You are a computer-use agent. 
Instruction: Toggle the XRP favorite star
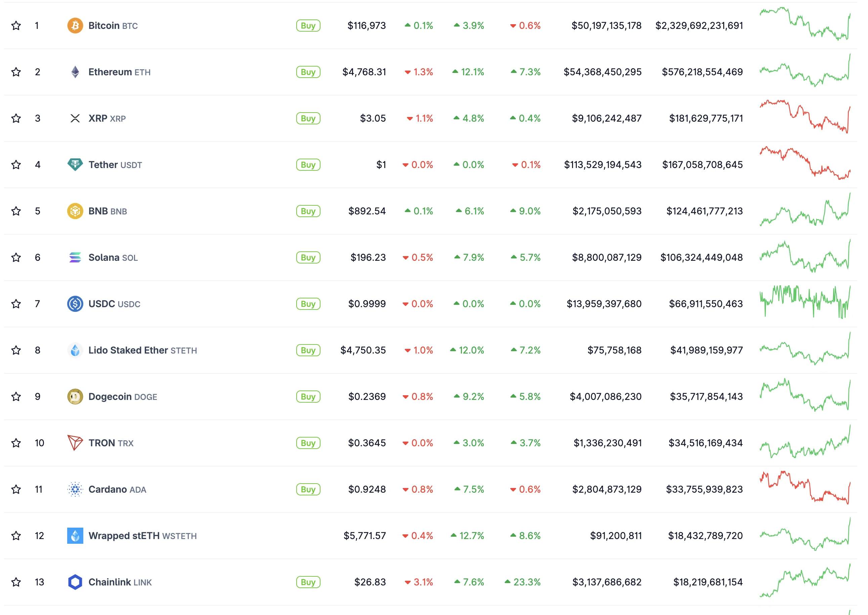(x=16, y=119)
